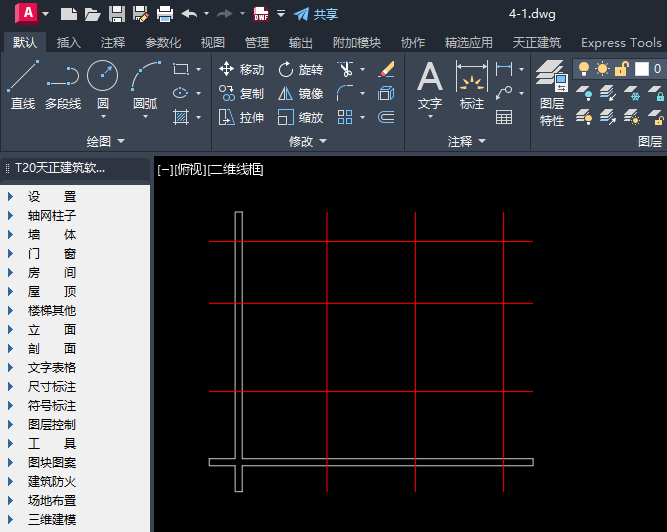Select the 镜像 (Mirror) tool
This screenshot has height=532, width=667.
coord(300,93)
